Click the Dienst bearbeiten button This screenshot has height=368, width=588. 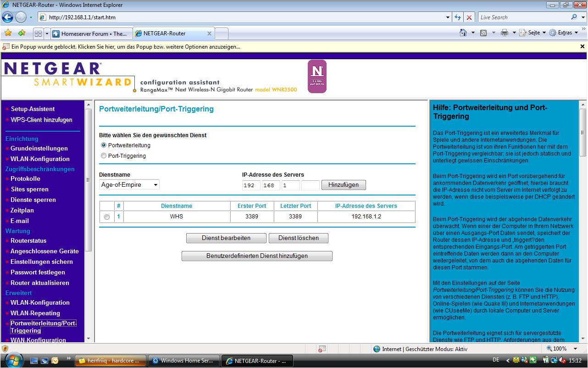[226, 238]
